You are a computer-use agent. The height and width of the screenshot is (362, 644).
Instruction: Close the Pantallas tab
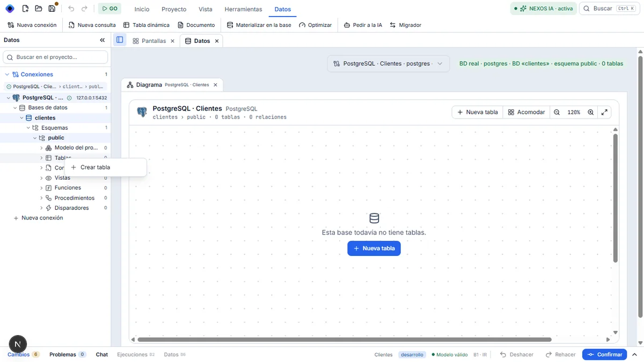(x=172, y=41)
